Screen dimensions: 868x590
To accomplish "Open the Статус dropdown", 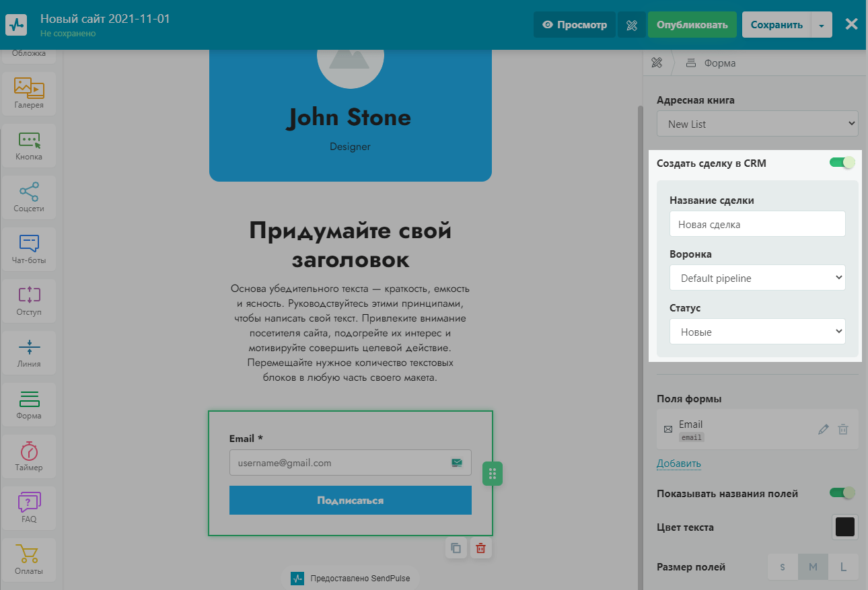I will click(x=758, y=332).
